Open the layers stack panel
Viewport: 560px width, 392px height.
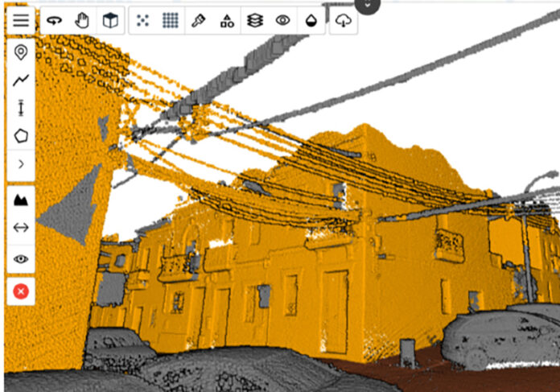pyautogui.click(x=255, y=21)
